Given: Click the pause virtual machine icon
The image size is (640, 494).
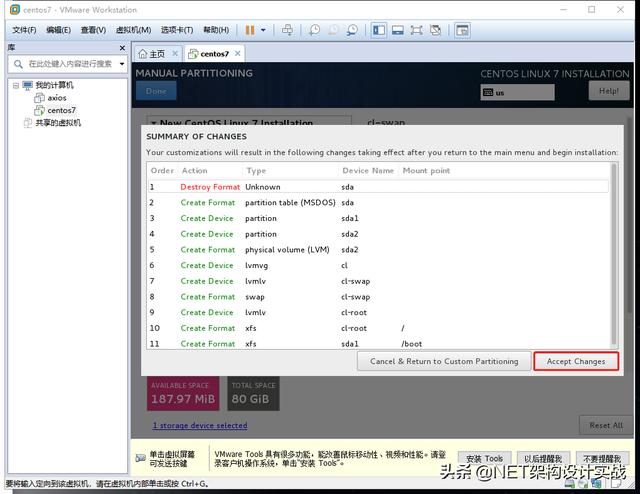Looking at the screenshot, I should pos(250,30).
